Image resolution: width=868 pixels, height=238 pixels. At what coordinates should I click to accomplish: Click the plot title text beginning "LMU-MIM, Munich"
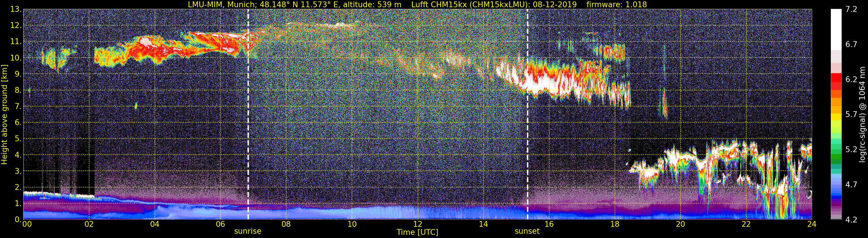[x=417, y=4]
